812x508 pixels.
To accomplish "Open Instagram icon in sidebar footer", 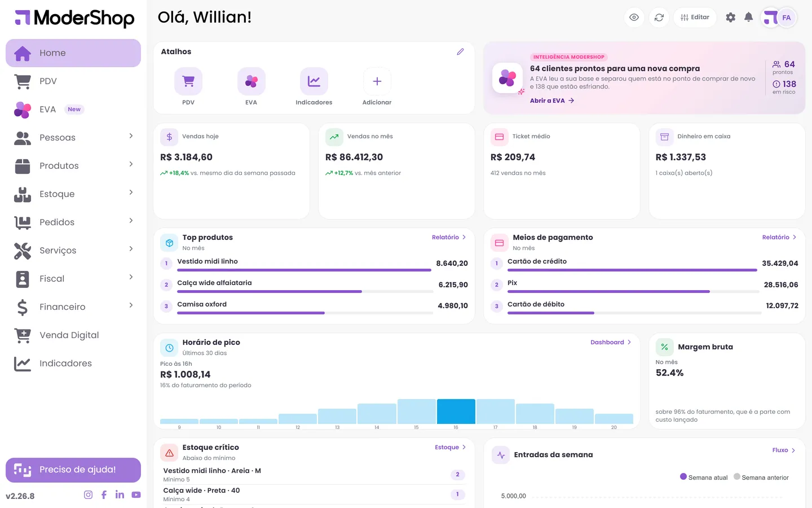I will tap(88, 495).
